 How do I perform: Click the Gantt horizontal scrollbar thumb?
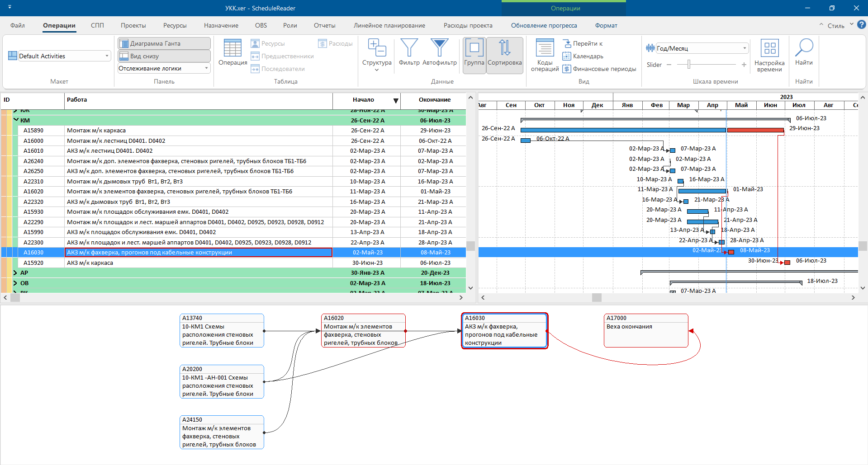[x=597, y=297]
